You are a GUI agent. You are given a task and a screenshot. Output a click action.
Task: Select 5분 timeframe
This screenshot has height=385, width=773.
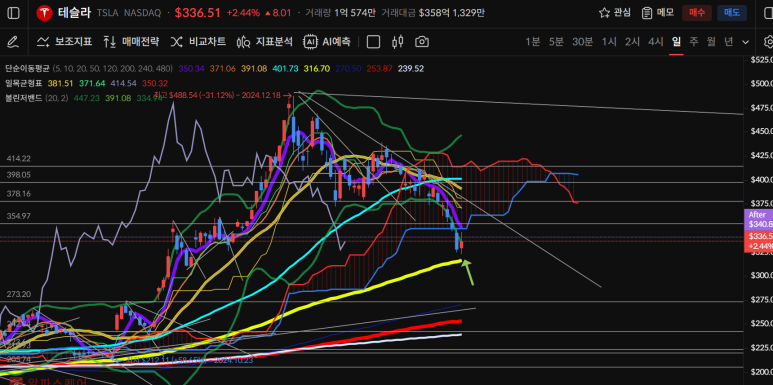pos(556,42)
